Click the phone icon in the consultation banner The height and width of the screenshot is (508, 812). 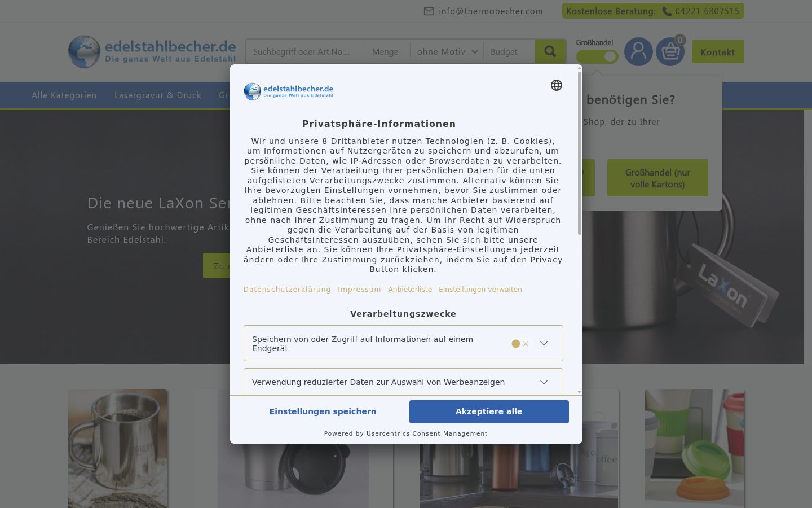click(667, 11)
